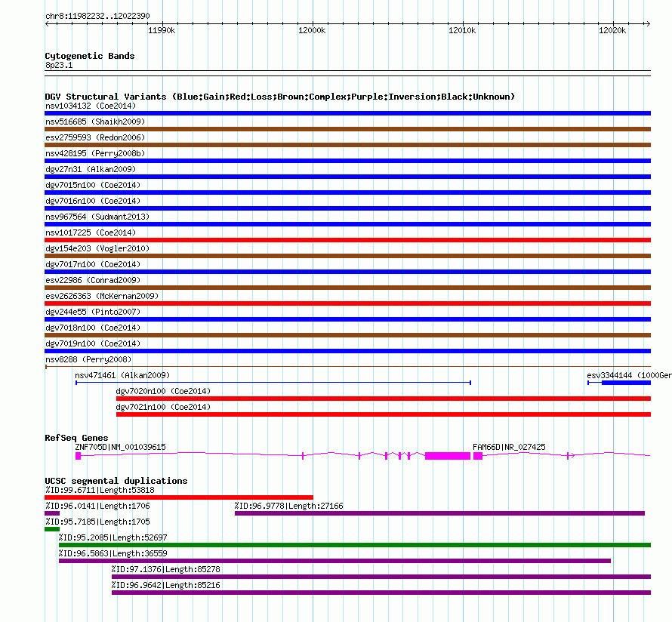Select the %ID:99.6711|Length:53818 duplication label

[x=100, y=490]
